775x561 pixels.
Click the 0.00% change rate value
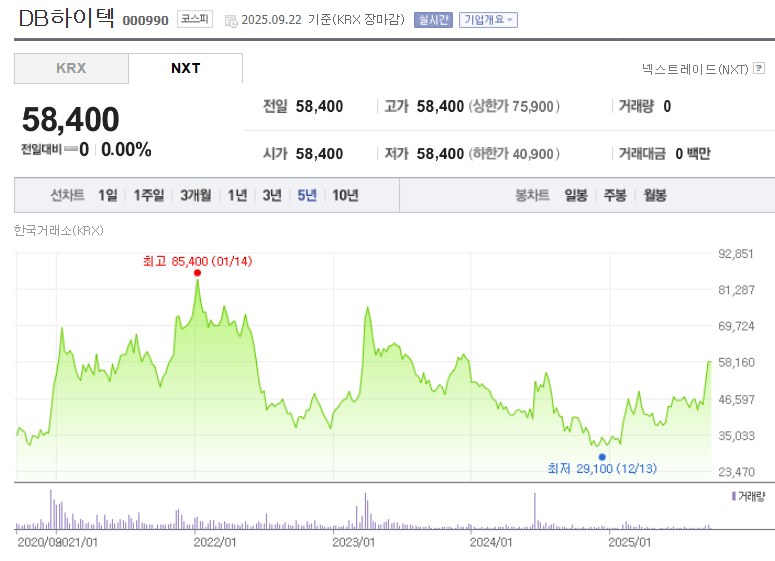pyautogui.click(x=126, y=149)
